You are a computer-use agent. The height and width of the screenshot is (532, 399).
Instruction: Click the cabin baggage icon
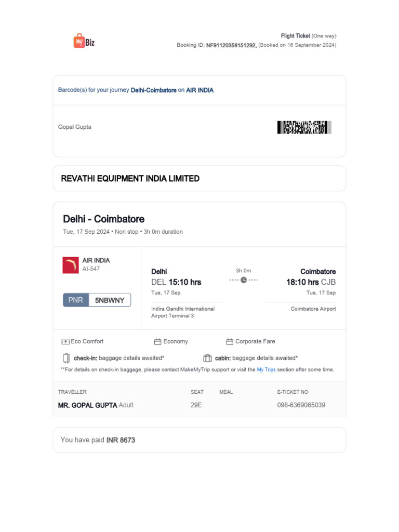pos(208,358)
